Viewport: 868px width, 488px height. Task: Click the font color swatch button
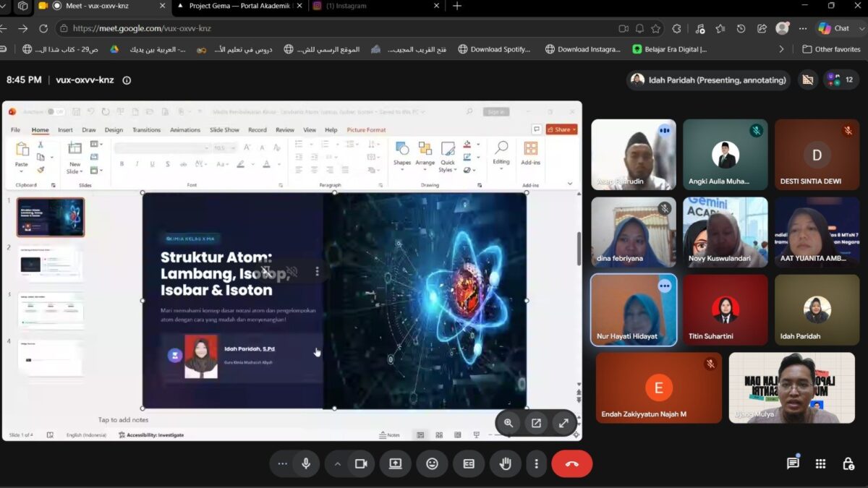click(x=265, y=164)
